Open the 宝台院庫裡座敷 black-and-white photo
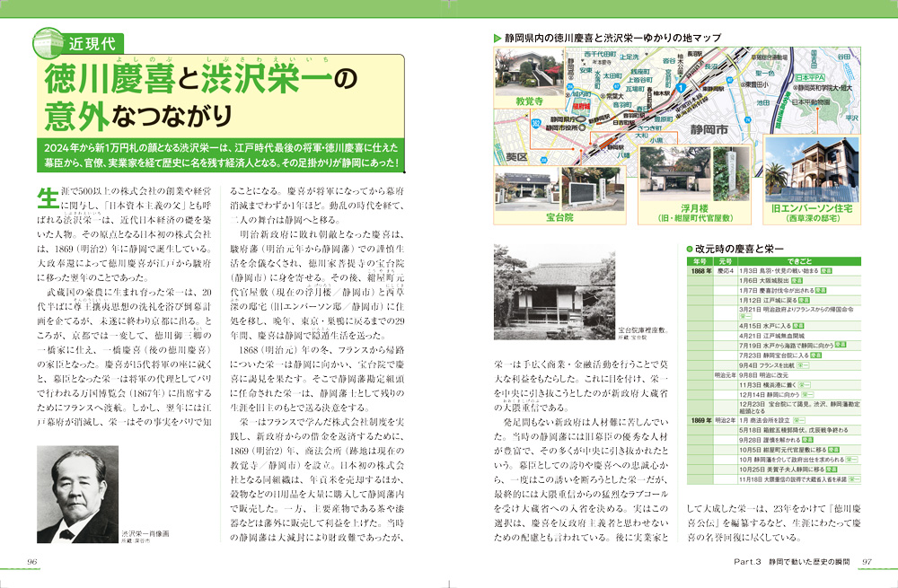The height and width of the screenshot is (588, 898). [x=554, y=292]
